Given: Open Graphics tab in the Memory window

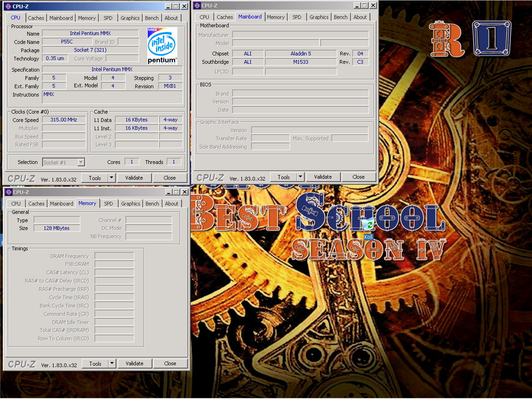Looking at the screenshot, I should coord(130,204).
